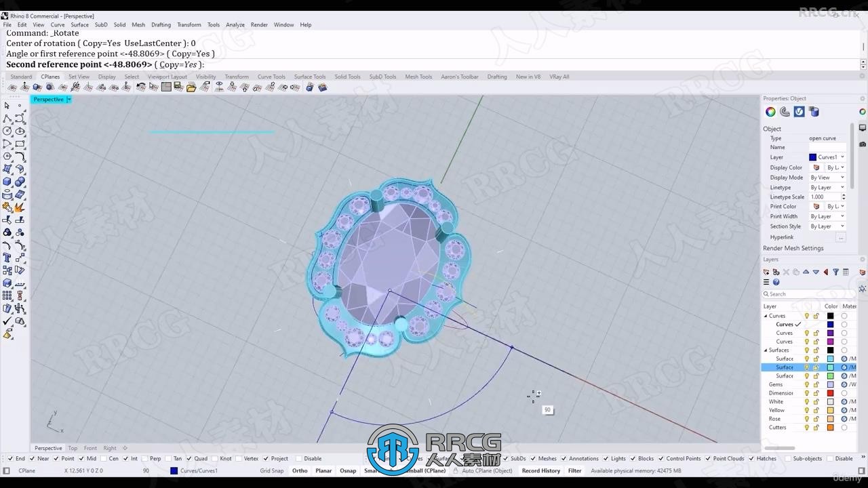Toggle the Ortho status button
This screenshot has height=488, width=868.
pyautogui.click(x=300, y=470)
